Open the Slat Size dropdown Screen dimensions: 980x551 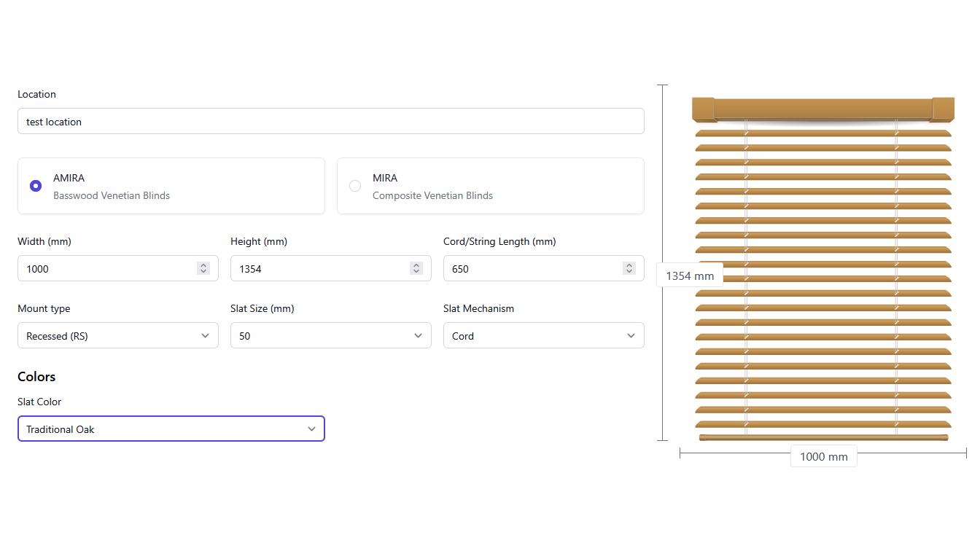click(331, 336)
